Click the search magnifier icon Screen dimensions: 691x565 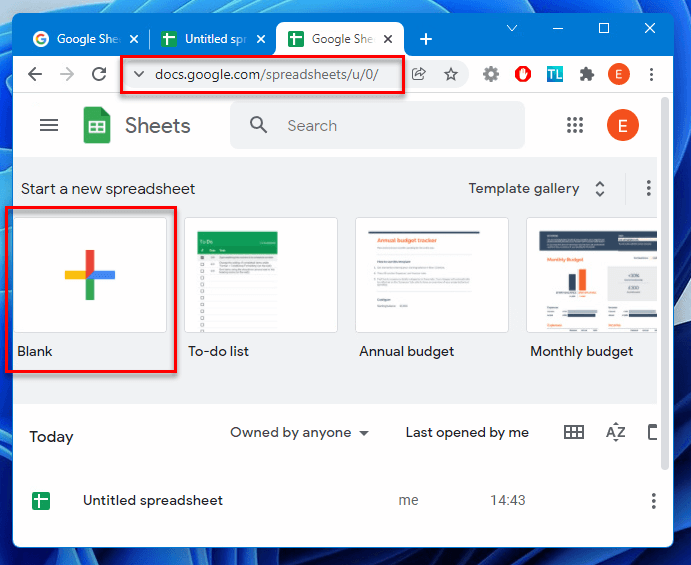(x=258, y=125)
